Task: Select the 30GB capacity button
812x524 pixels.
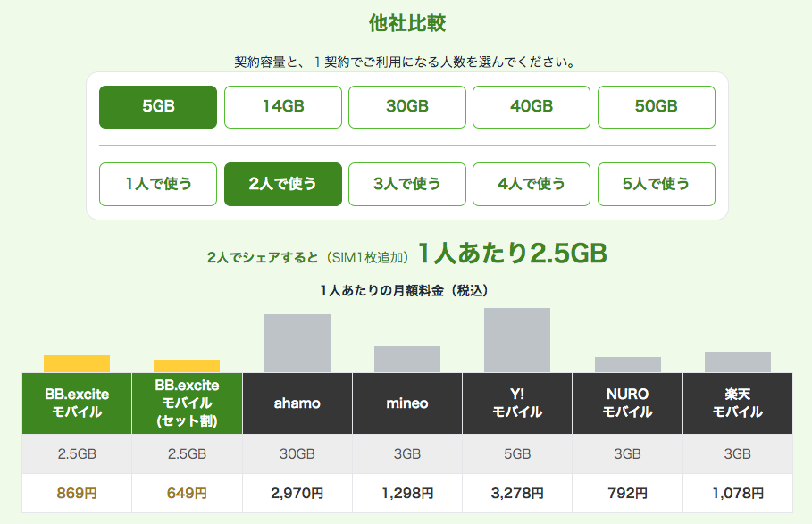Action: 407,106
